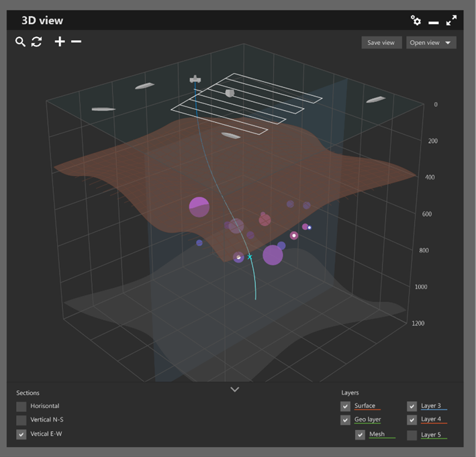The image size is (476, 457).
Task: Select the rig platform icon at well top
Action: [195, 79]
